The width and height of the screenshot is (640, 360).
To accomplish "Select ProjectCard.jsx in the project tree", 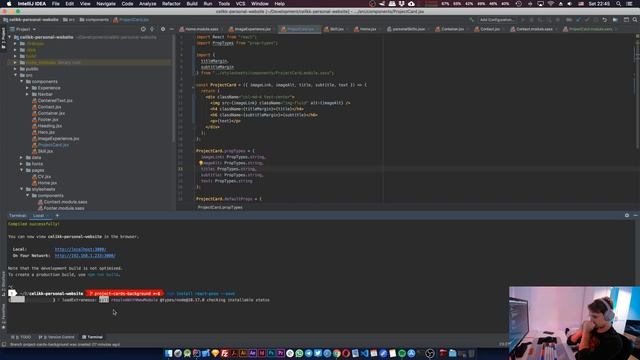I will [x=53, y=145].
